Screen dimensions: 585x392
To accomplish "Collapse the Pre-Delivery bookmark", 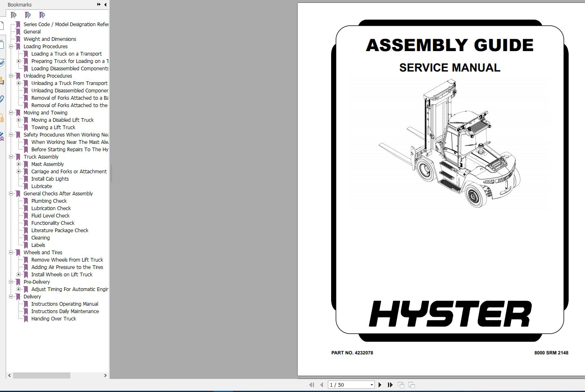I will pyautogui.click(x=11, y=282).
